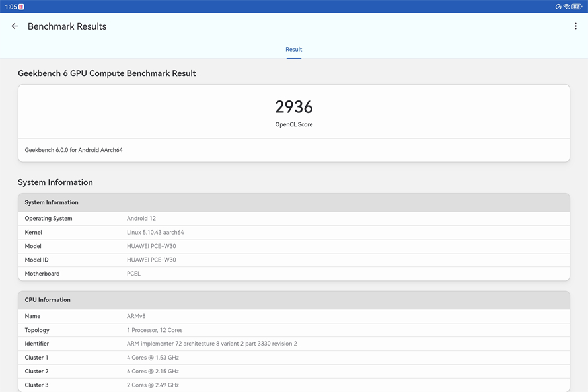The height and width of the screenshot is (392, 588).
Task: Tap the battery indicator showing 82
Action: (577, 7)
